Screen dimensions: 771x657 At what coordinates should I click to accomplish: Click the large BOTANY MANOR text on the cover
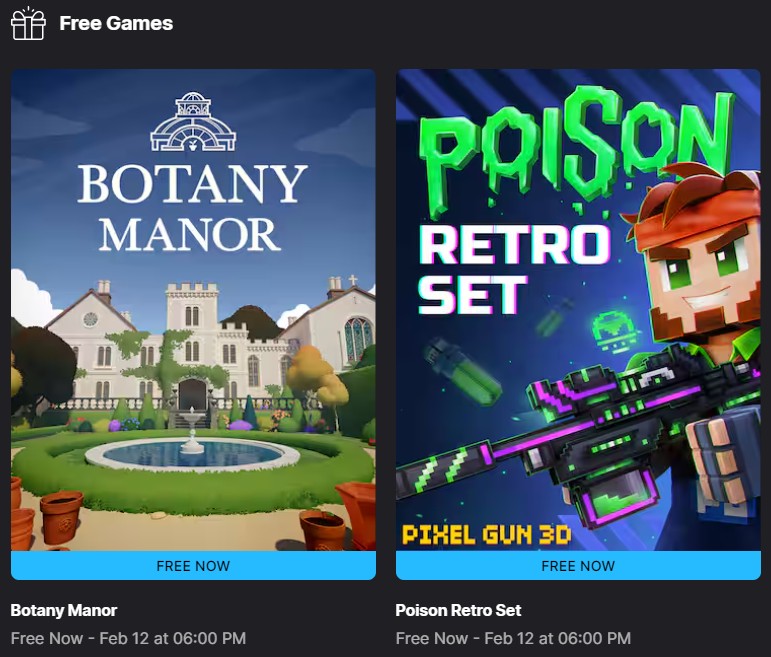192,208
